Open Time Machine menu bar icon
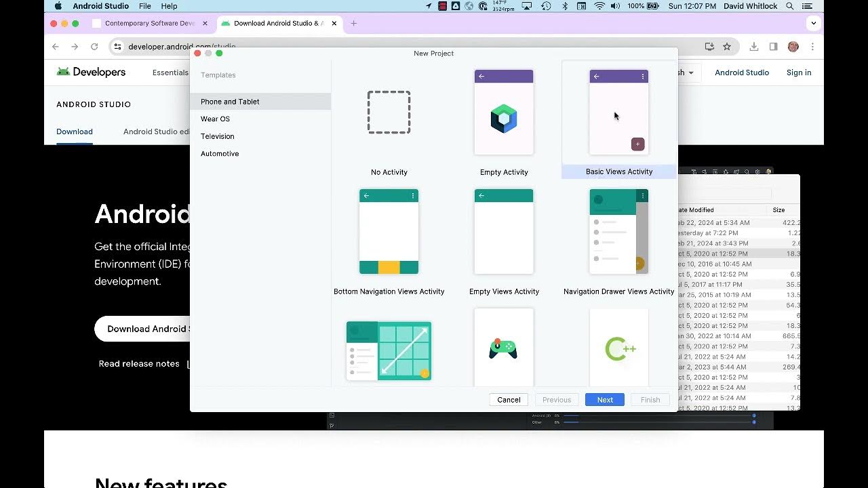Viewport: 868px width, 488px height. [546, 6]
